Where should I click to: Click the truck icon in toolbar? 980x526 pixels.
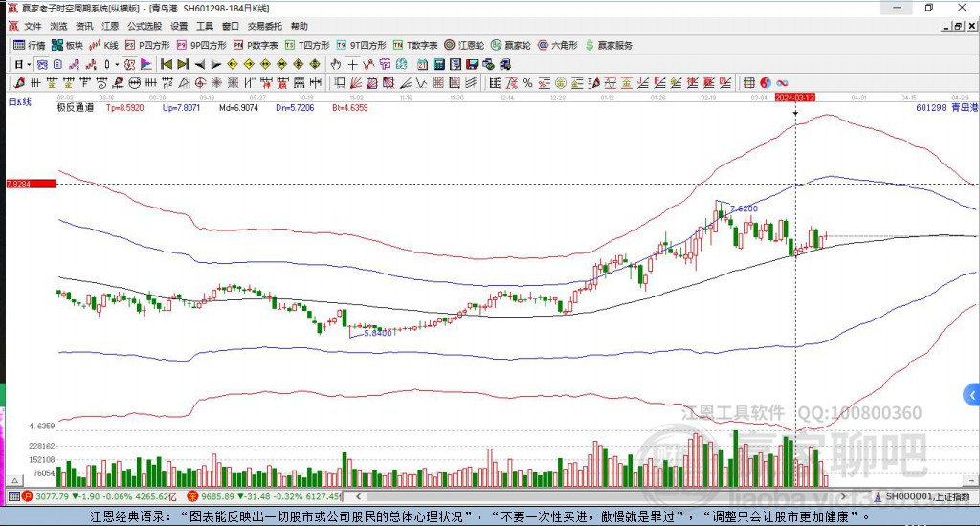(x=505, y=64)
